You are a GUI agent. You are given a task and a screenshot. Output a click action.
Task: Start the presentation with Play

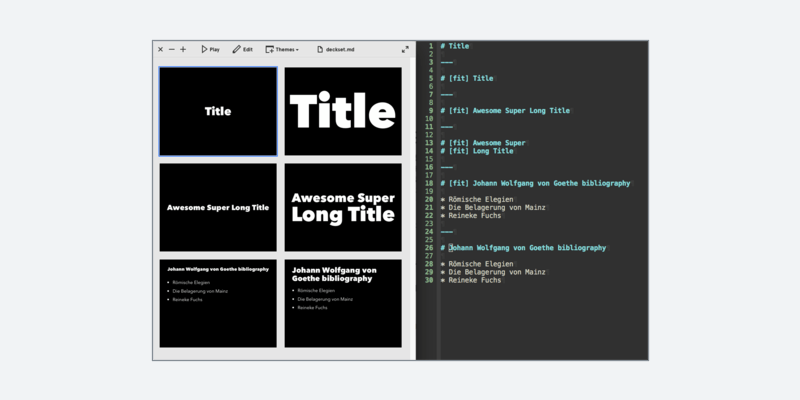pos(210,49)
